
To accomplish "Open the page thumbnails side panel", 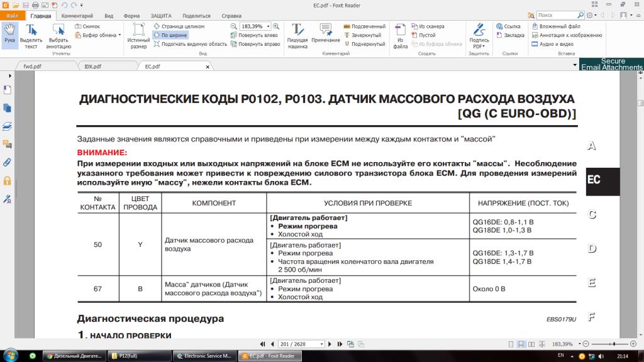I will (x=7, y=108).
